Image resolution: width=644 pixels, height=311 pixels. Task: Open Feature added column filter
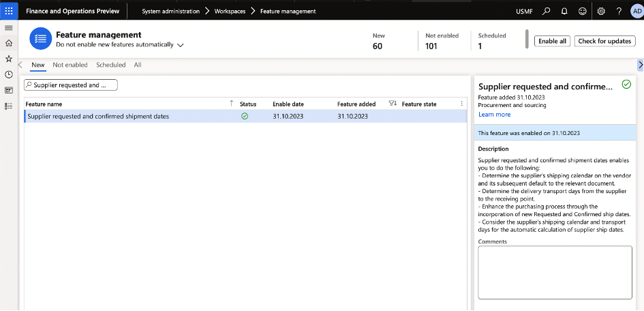(392, 104)
